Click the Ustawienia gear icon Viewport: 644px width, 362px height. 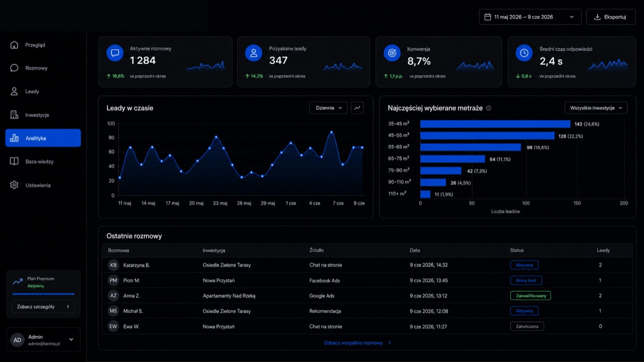pyautogui.click(x=14, y=185)
